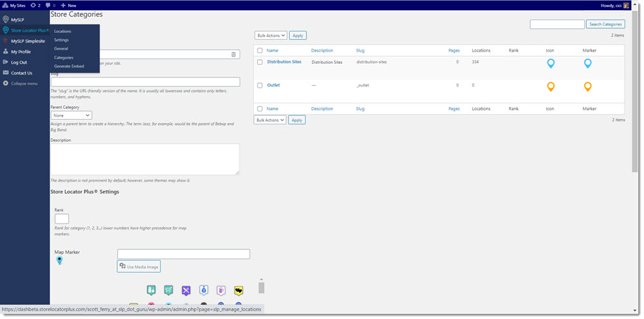Focus the Description text area

(145, 159)
